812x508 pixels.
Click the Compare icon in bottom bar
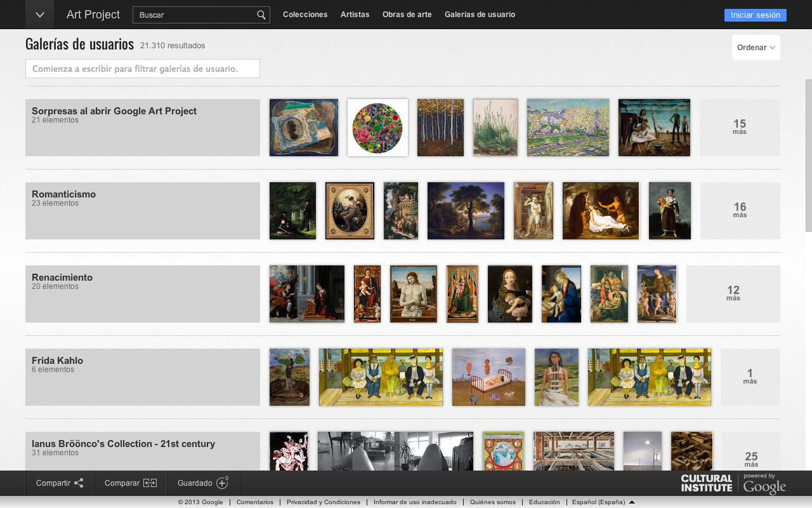point(150,483)
